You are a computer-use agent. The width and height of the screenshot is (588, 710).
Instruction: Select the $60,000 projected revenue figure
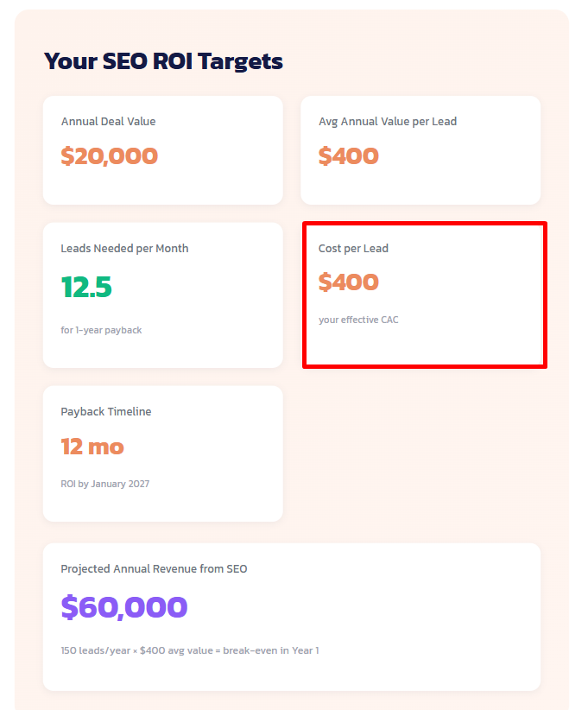[x=124, y=607]
